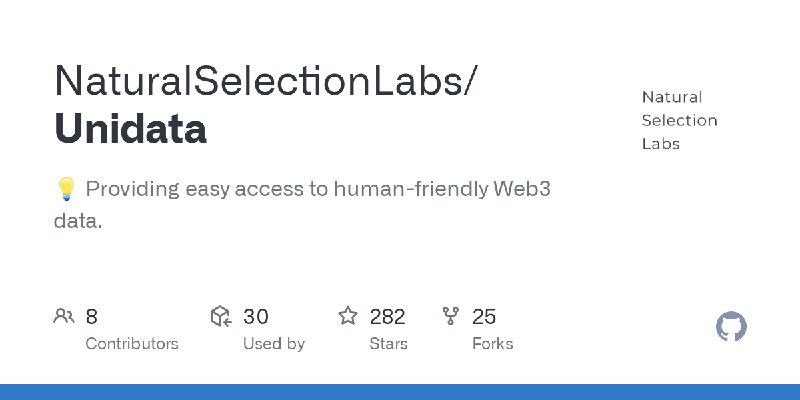Click the used-by count 30
The width and height of the screenshot is (800, 400).
256,317
